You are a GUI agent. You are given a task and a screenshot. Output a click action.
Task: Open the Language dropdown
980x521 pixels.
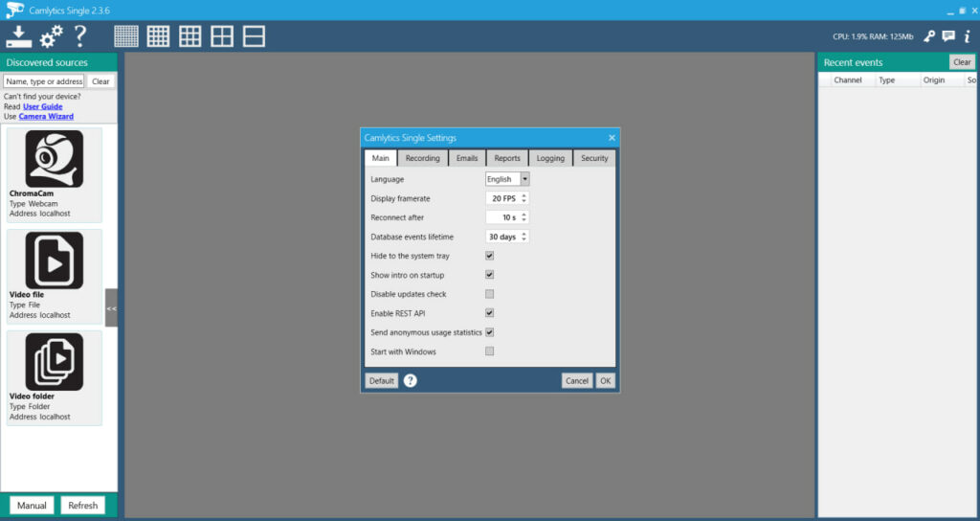pyautogui.click(x=507, y=179)
